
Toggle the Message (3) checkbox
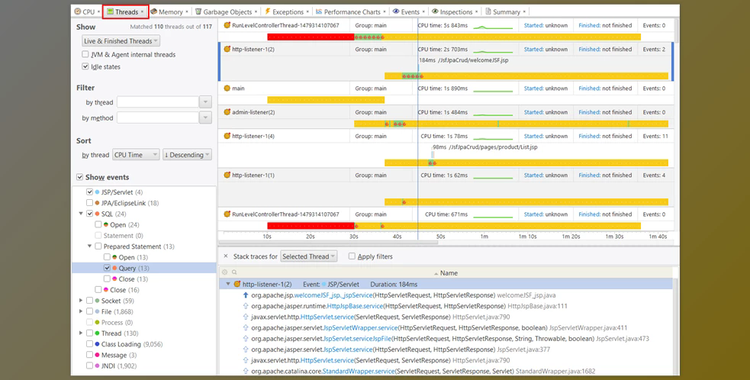point(89,355)
